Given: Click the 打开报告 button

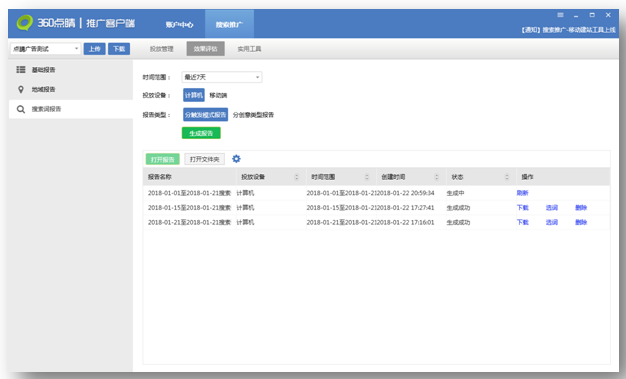Looking at the screenshot, I should (x=162, y=159).
